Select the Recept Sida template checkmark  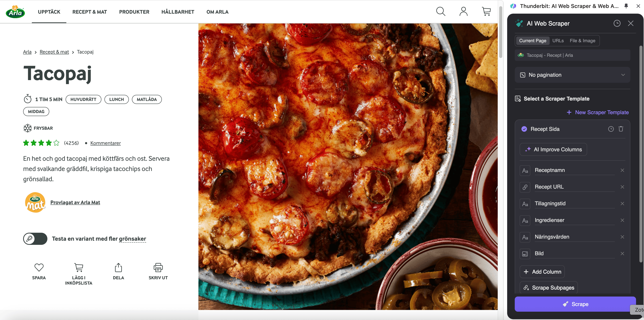pyautogui.click(x=524, y=129)
